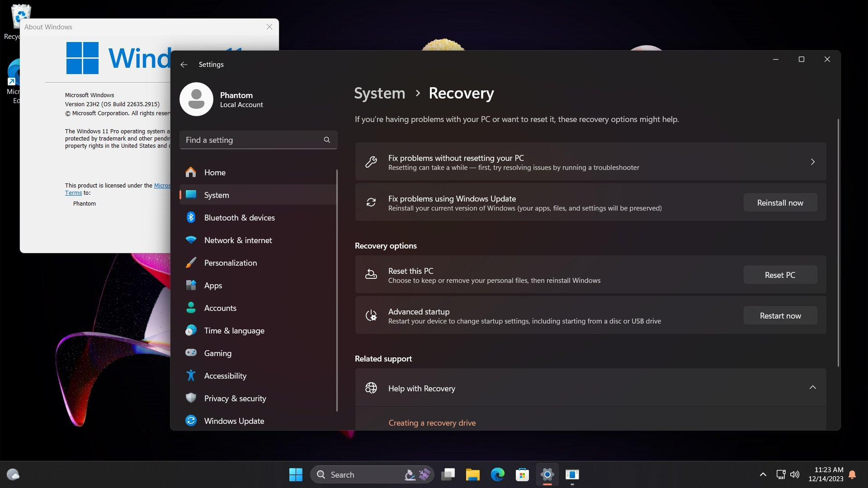Open the clock and date flyout
The width and height of the screenshot is (868, 488).
(826, 474)
